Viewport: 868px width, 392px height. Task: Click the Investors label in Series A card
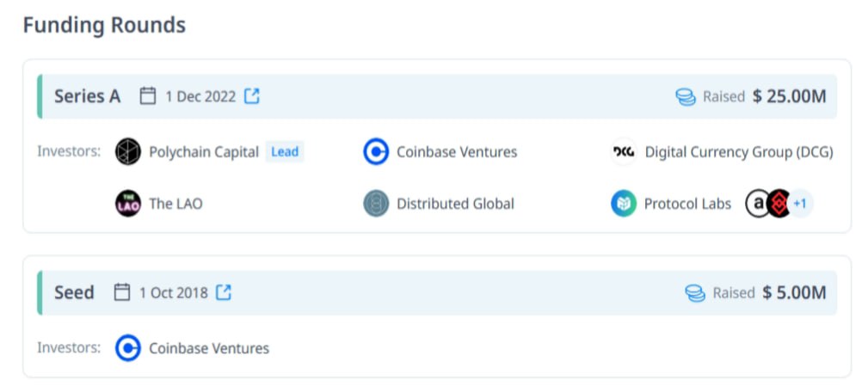[69, 151]
